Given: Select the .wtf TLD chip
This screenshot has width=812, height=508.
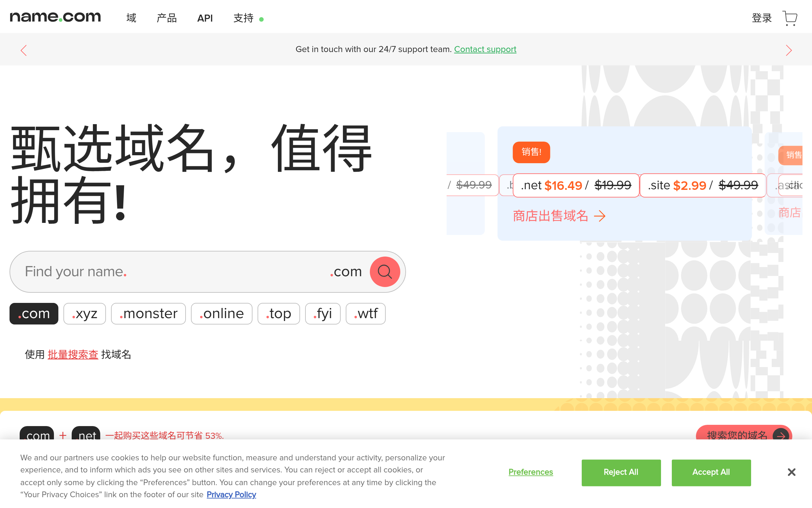Looking at the screenshot, I should [x=365, y=313].
